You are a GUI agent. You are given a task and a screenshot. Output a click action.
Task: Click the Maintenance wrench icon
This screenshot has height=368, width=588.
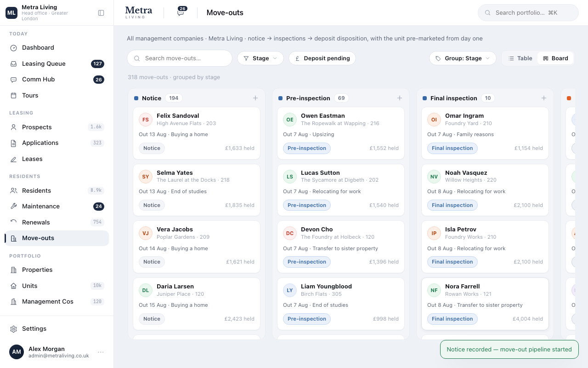(13, 207)
